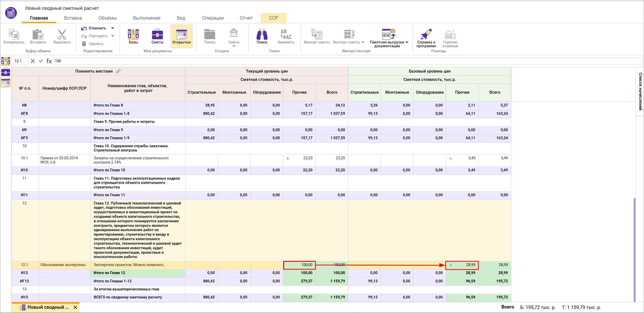644x313 pixels.
Task: Confirm formula entry with checkmark
Action: (x=41, y=61)
